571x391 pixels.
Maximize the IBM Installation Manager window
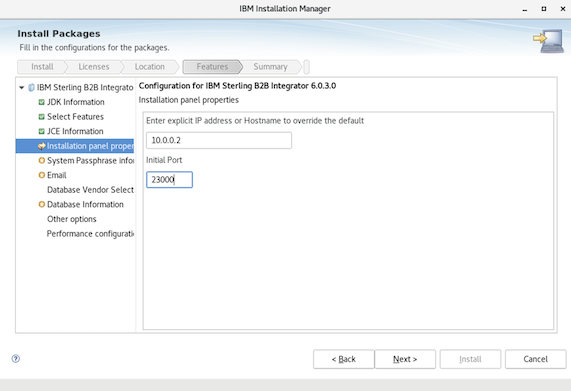tap(544, 9)
